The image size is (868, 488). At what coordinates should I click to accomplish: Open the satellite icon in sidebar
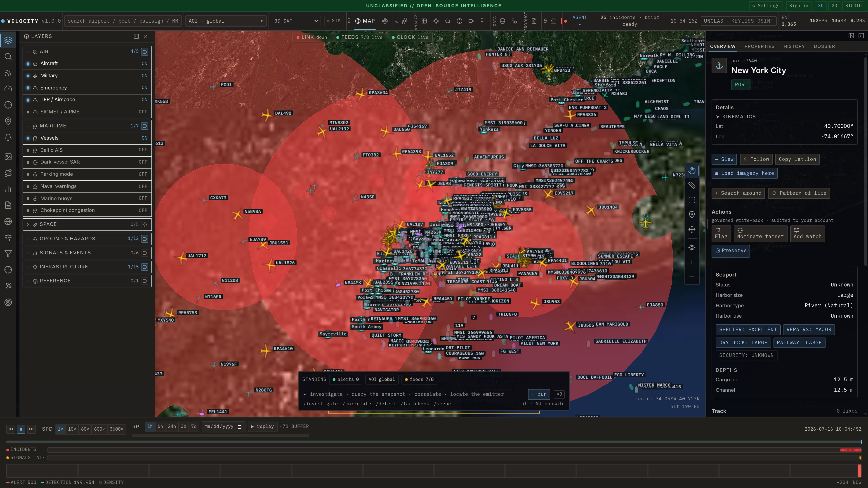coord(8,286)
